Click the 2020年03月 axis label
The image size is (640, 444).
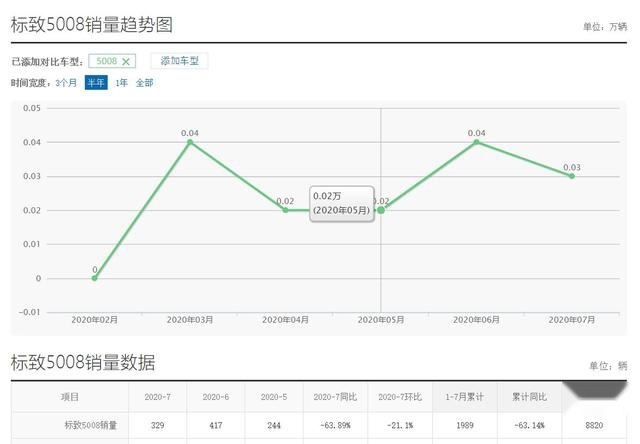click(190, 320)
